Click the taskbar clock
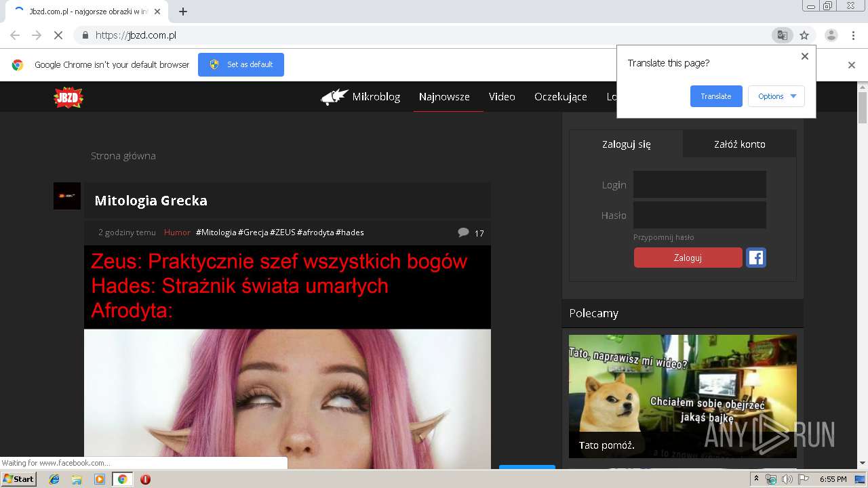This screenshot has height=488, width=868. click(833, 479)
